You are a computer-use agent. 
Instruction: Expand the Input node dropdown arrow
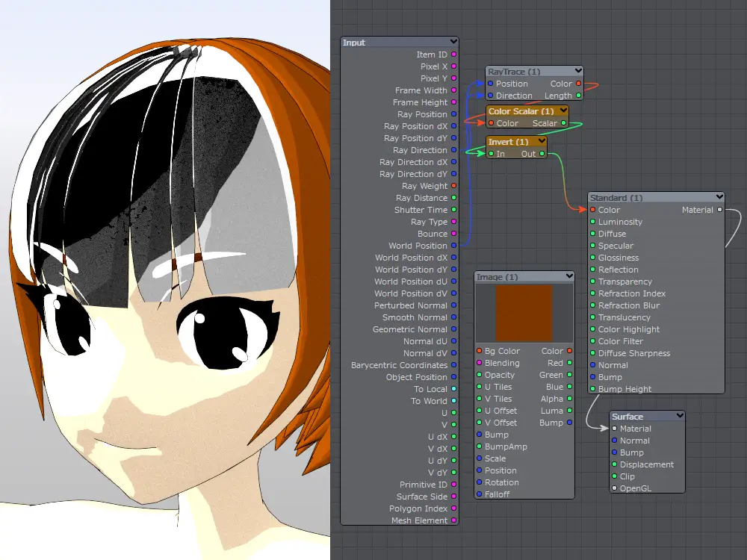pos(453,43)
